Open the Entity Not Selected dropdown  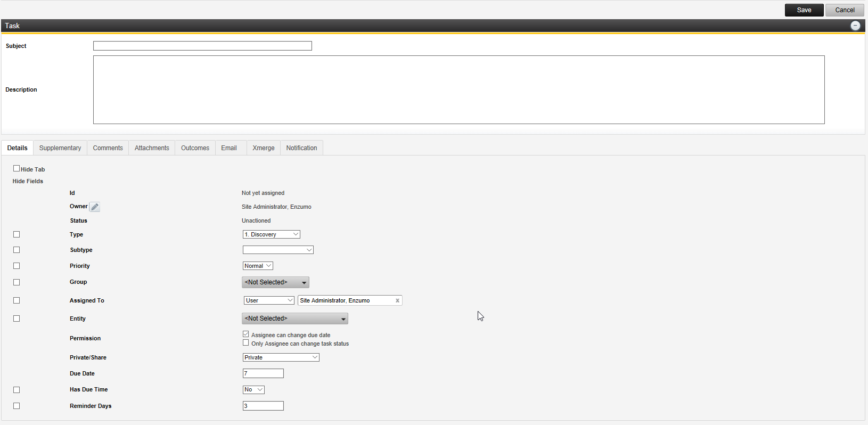(295, 318)
